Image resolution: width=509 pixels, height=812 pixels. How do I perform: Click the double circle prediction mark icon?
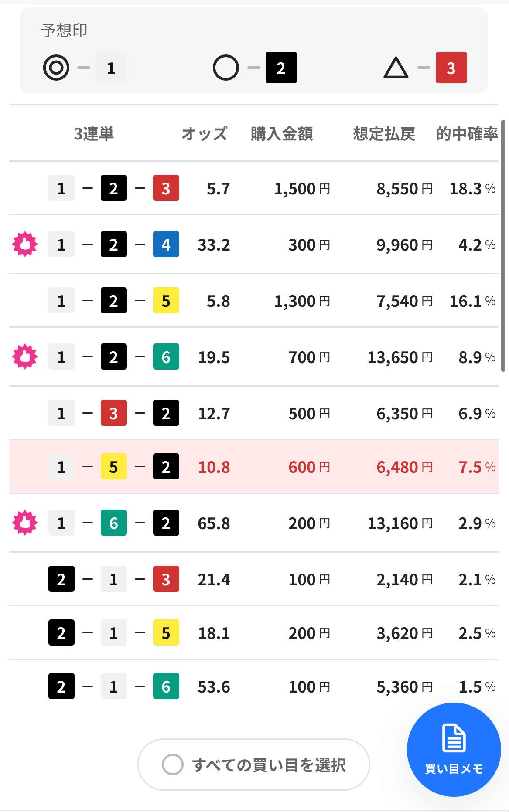56,68
